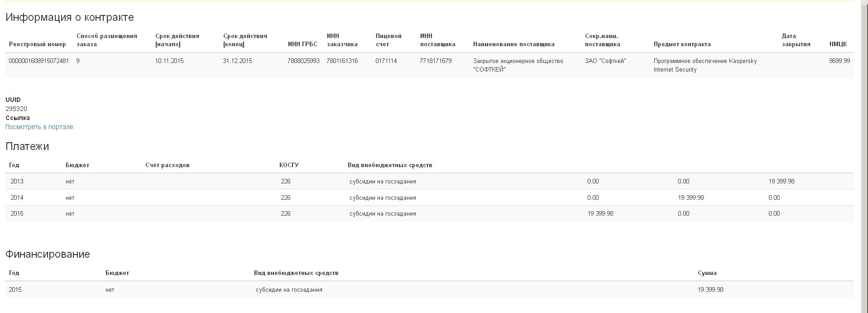868x313 pixels.
Task: Click amount 19 399.98 in 2014 row
Action: (x=691, y=197)
